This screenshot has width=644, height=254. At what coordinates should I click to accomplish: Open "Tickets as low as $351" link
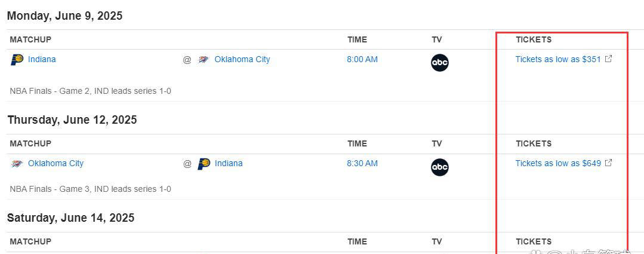pos(558,60)
